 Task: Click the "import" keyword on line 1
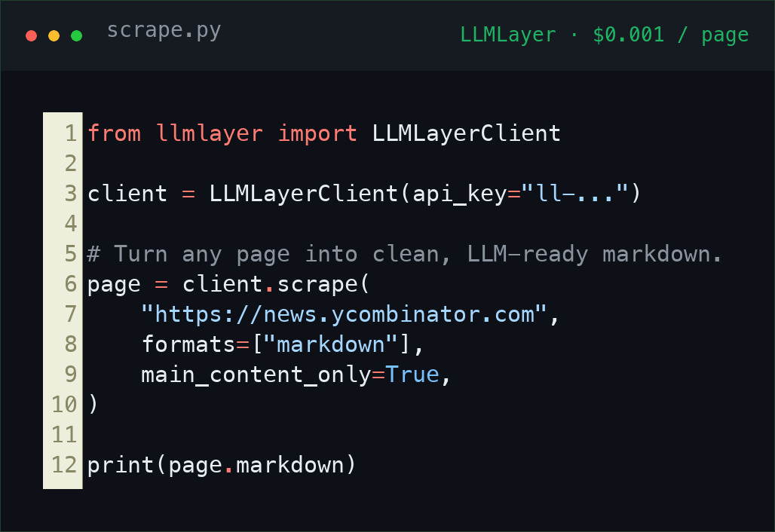click(317, 134)
